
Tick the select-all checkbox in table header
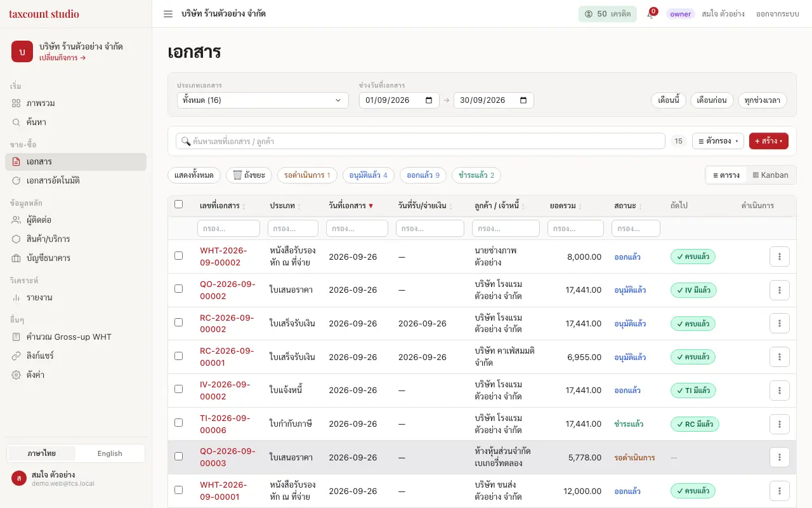coord(178,204)
